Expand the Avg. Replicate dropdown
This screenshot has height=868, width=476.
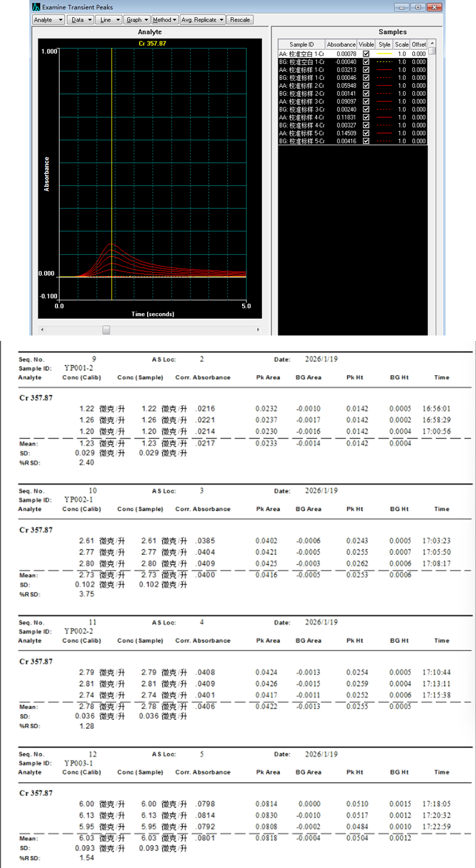pos(202,20)
